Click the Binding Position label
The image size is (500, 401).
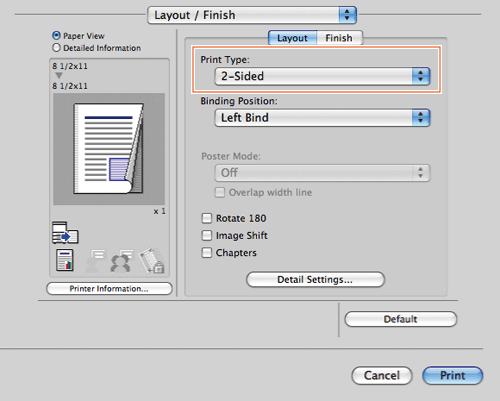239,101
